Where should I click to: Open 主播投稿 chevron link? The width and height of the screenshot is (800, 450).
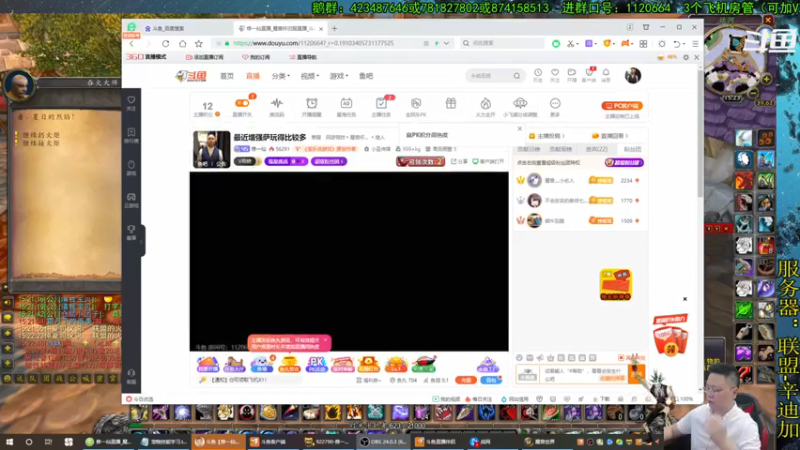(x=547, y=136)
